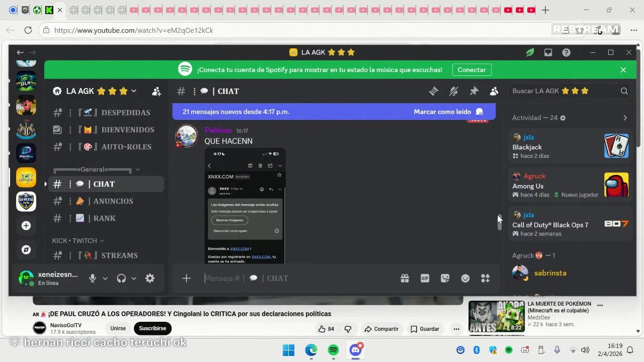The image size is (644, 362).
Task: Click Guardar under the YouTube video
Action: click(425, 329)
